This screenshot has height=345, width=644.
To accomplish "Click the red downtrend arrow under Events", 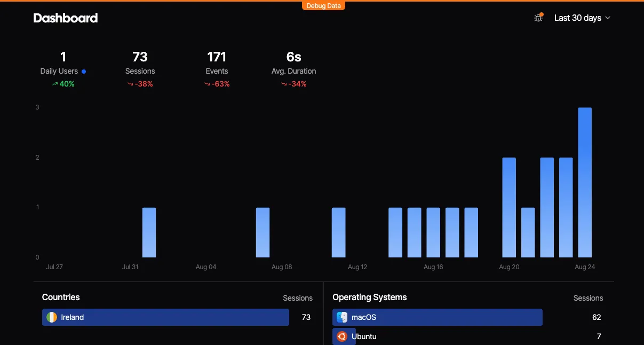I will [x=207, y=84].
